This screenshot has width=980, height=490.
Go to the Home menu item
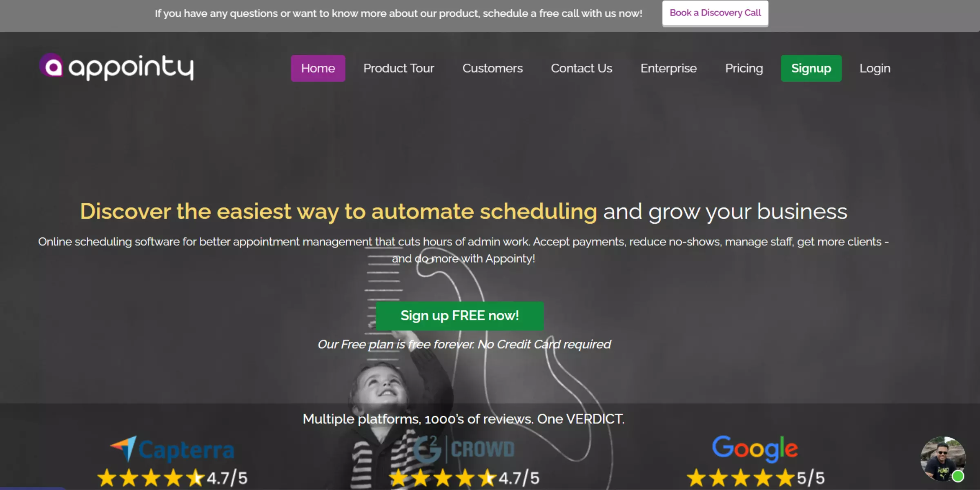[x=318, y=68]
